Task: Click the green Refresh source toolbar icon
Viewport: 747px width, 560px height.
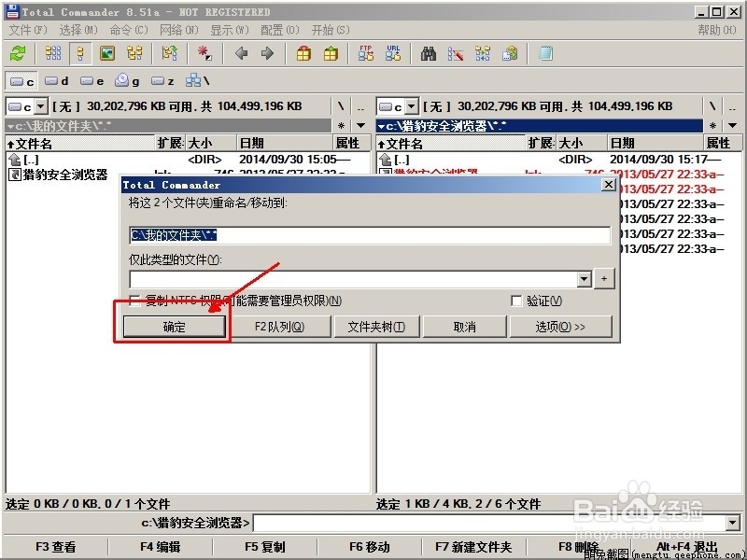Action: coord(18,53)
